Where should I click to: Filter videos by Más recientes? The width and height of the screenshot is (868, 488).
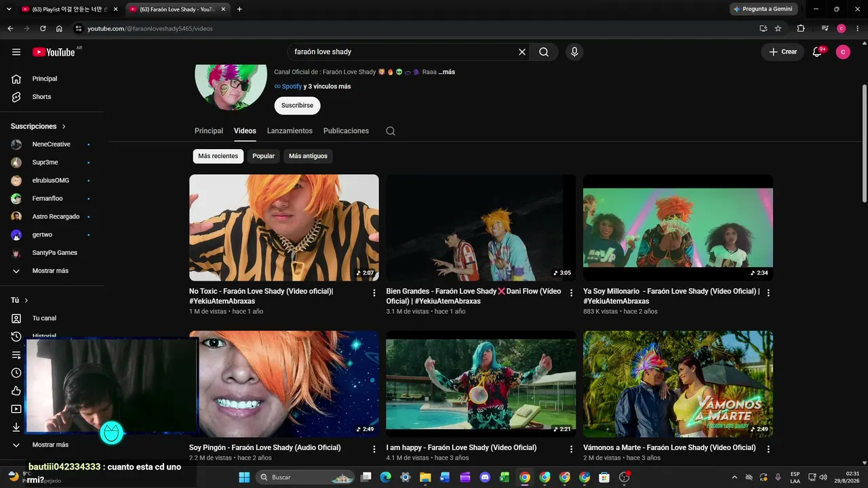pos(218,157)
